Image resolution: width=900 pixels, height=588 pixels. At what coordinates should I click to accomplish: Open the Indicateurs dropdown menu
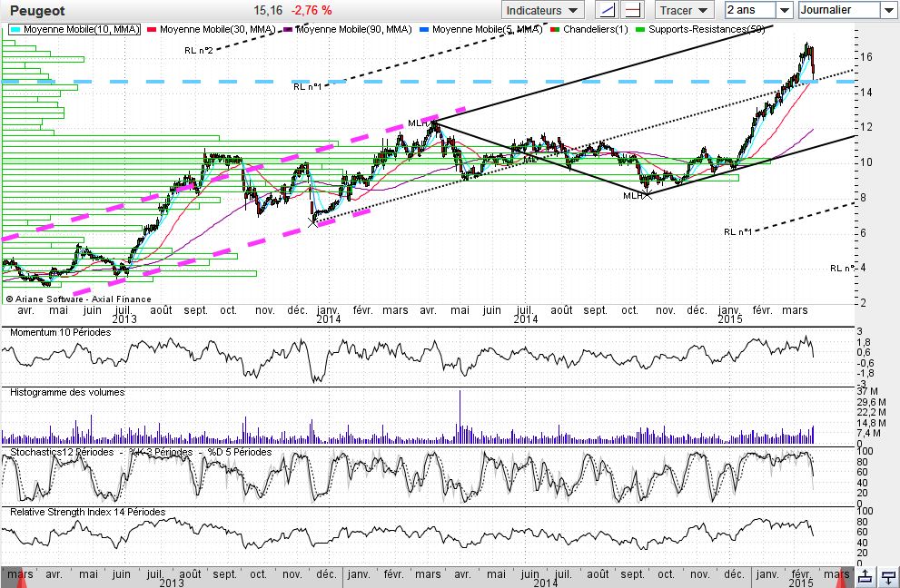[542, 11]
